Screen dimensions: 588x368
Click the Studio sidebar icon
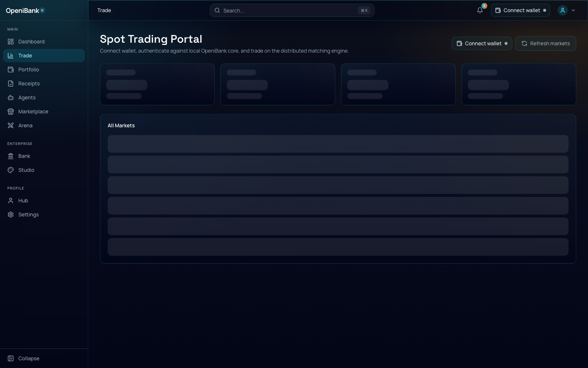[x=11, y=170]
